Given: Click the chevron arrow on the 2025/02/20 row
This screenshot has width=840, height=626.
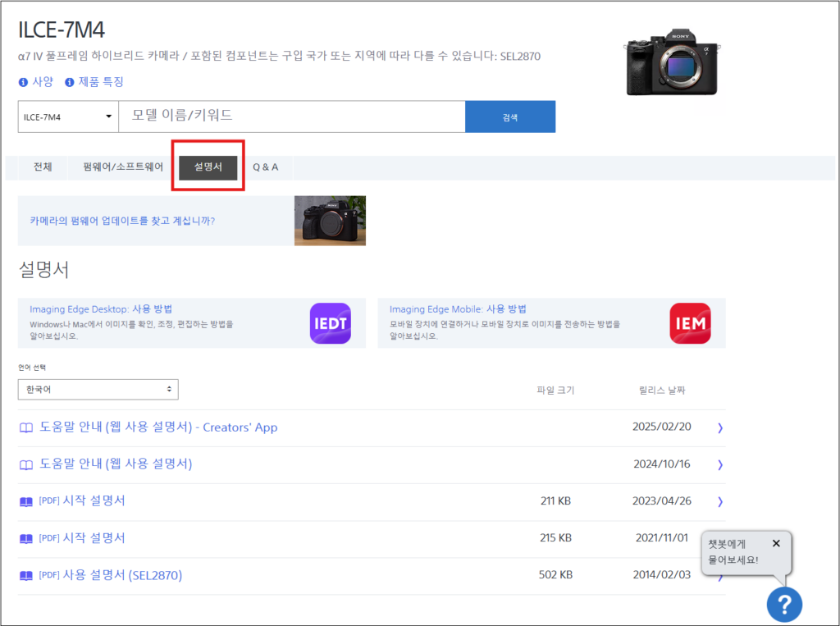Looking at the screenshot, I should pyautogui.click(x=720, y=427).
